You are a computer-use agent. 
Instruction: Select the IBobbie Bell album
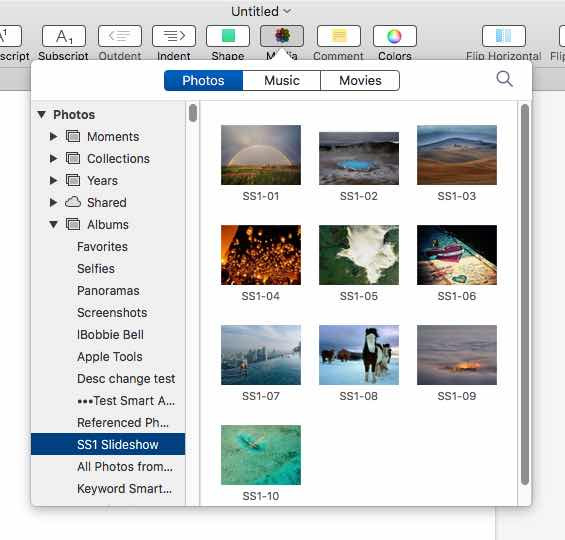click(x=108, y=335)
